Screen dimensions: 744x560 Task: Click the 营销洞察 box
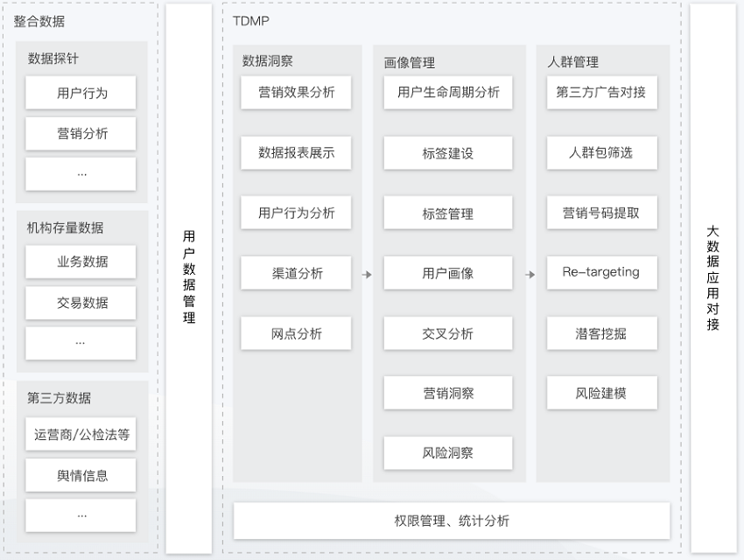pyautogui.click(x=448, y=393)
